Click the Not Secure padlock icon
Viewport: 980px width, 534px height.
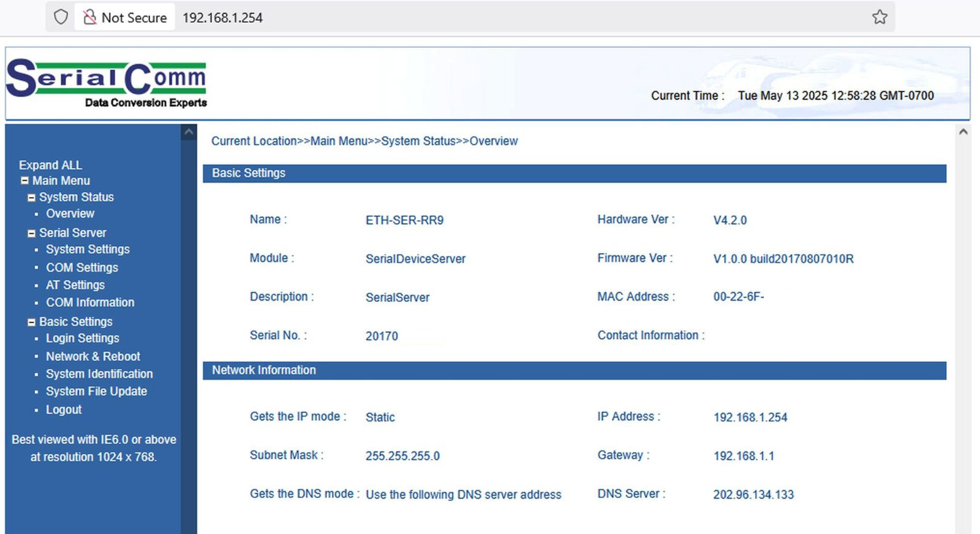pos(90,17)
